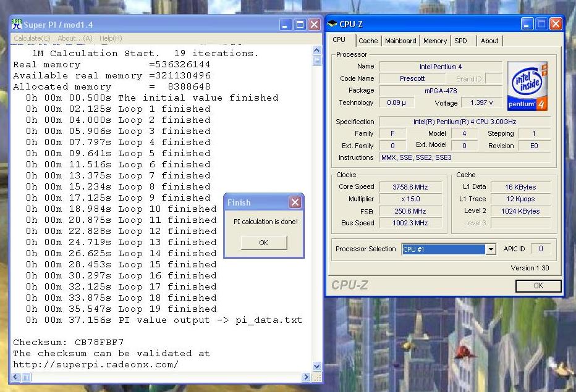The height and width of the screenshot is (392, 576).
Task: Click the 1M Calculation Start line
Action: (x=145, y=54)
